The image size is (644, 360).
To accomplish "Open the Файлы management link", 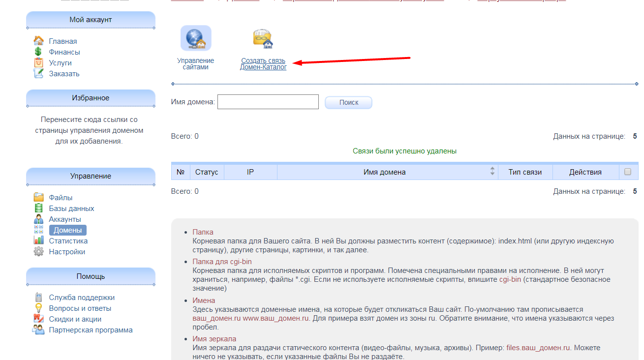I will pyautogui.click(x=61, y=198).
